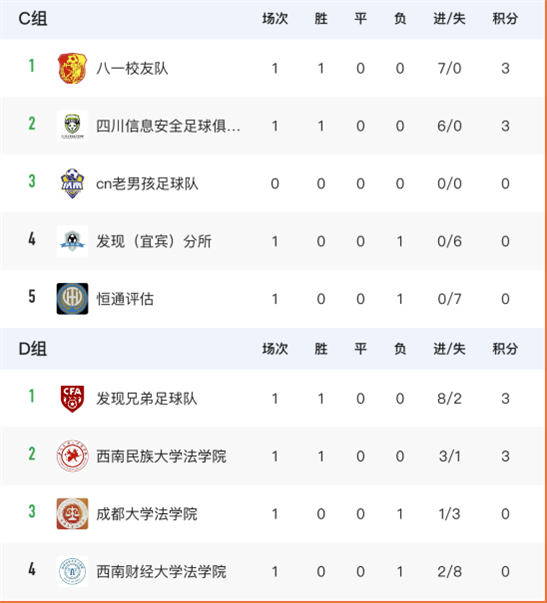Viewport: 547px width, 603px height.
Task: Click the 积分 column header in C组
Action: pyautogui.click(x=505, y=18)
